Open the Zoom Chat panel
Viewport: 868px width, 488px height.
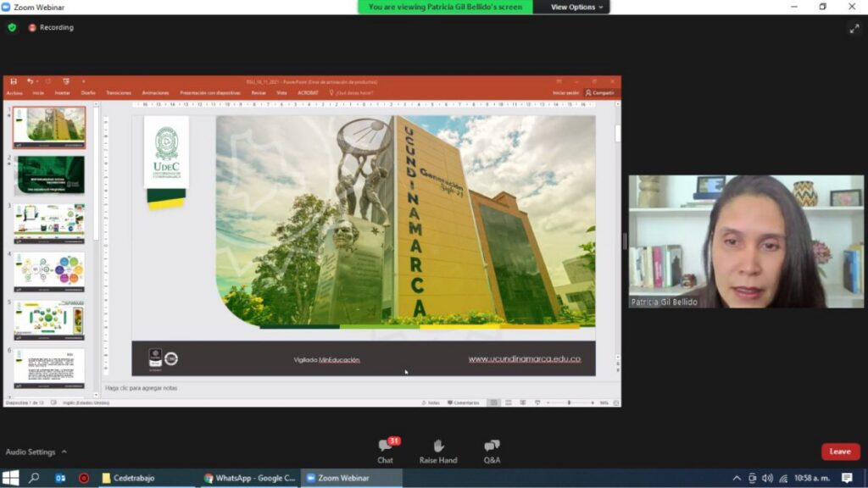[x=386, y=451]
